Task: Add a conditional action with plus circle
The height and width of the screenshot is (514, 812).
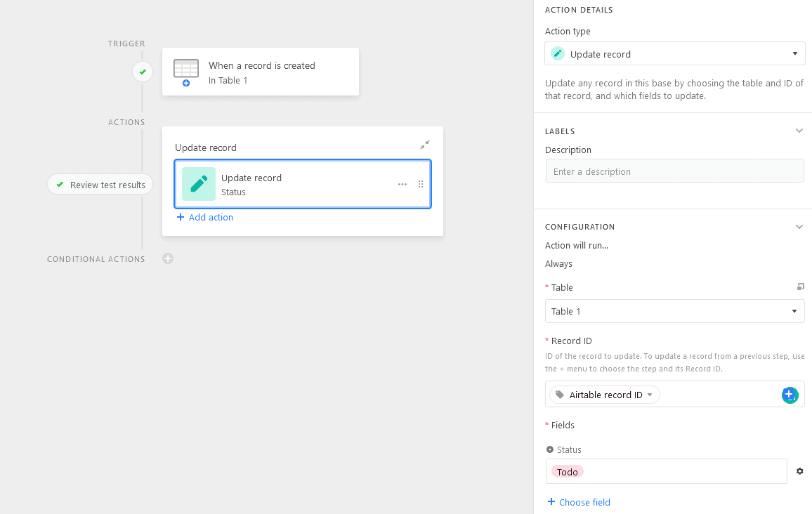Action: [168, 258]
